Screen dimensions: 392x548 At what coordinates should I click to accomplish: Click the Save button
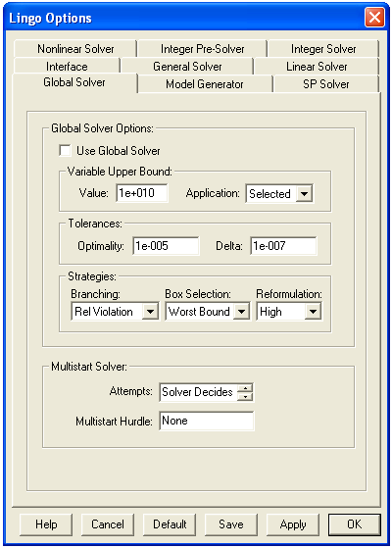pos(231,524)
